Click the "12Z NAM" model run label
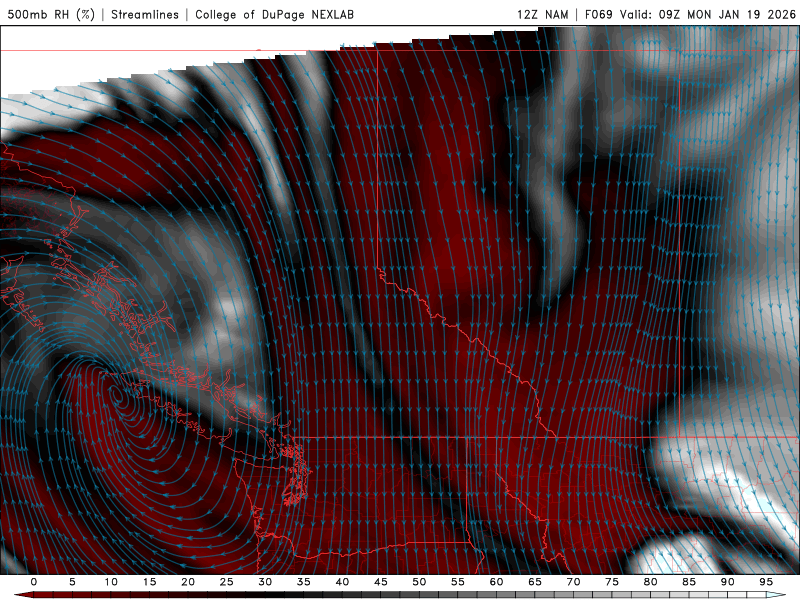 (543, 15)
